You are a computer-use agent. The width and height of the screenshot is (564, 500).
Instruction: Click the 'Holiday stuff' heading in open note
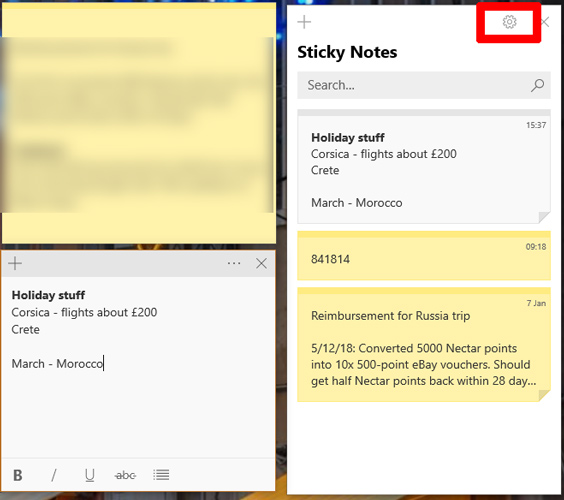click(48, 295)
